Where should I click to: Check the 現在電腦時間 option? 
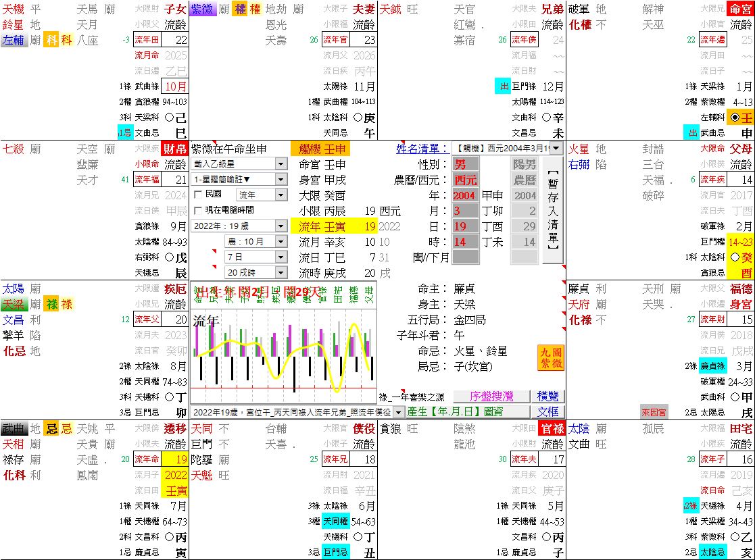coord(198,210)
